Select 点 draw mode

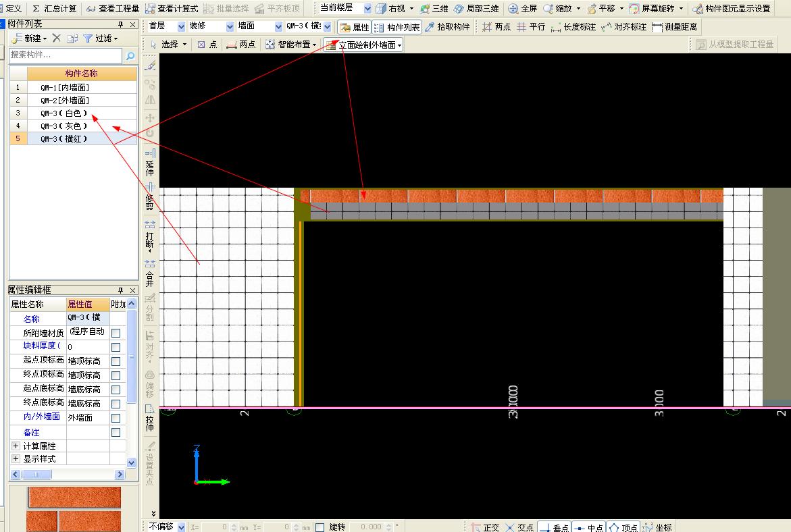click(207, 45)
